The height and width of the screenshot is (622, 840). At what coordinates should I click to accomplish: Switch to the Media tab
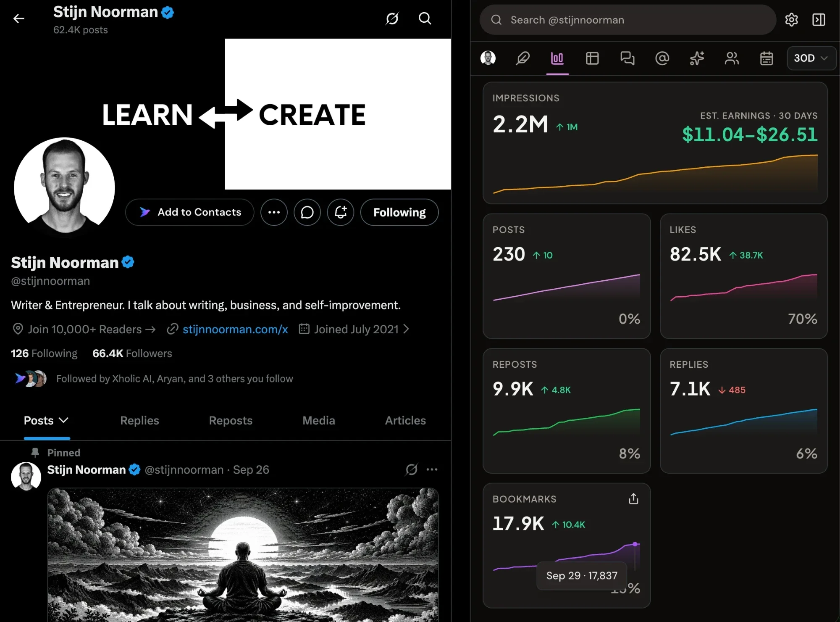click(319, 420)
